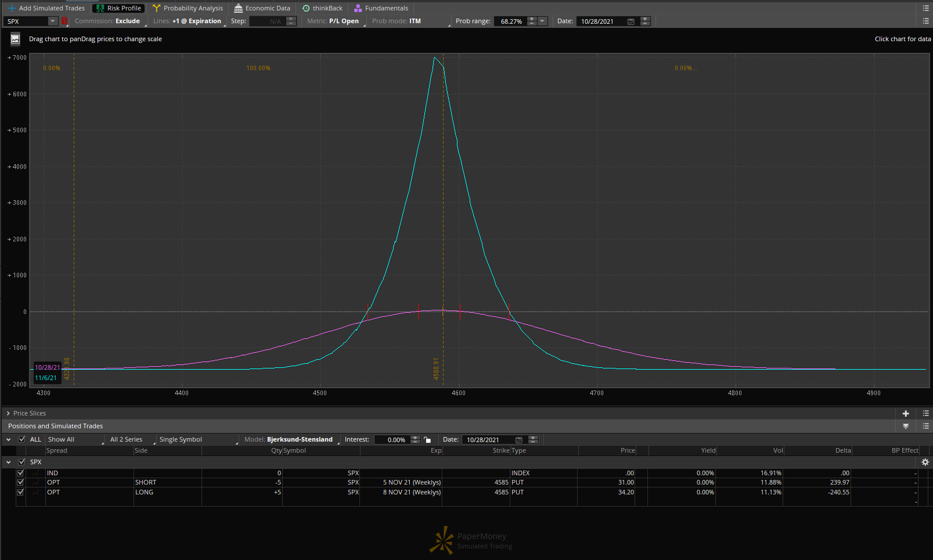This screenshot has height=560, width=933.
Task: Open list menu icon on Price Slices row
Action: [x=925, y=413]
